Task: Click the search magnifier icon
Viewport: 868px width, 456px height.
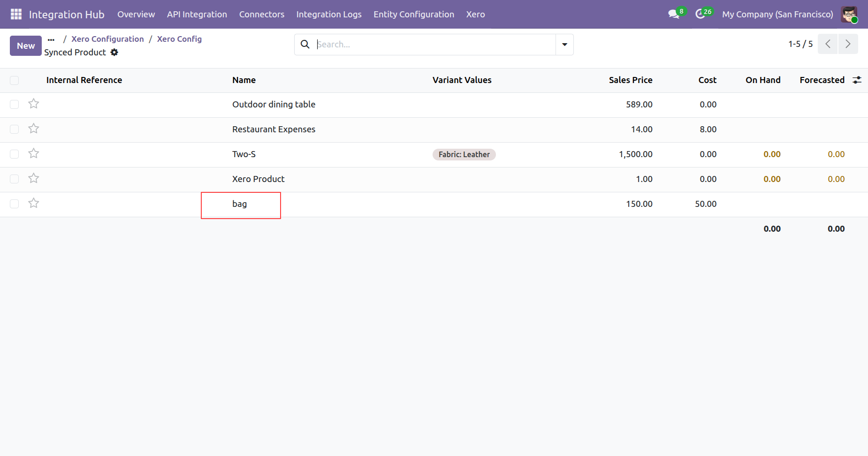Action: 305,44
